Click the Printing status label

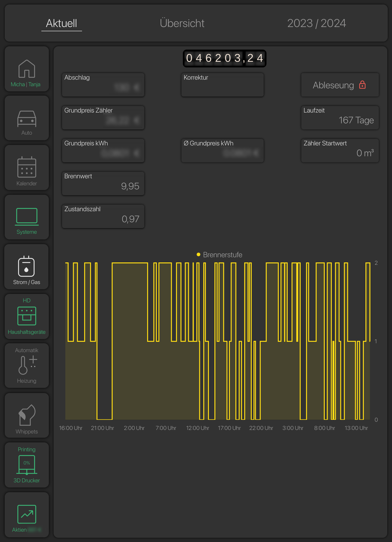click(27, 449)
